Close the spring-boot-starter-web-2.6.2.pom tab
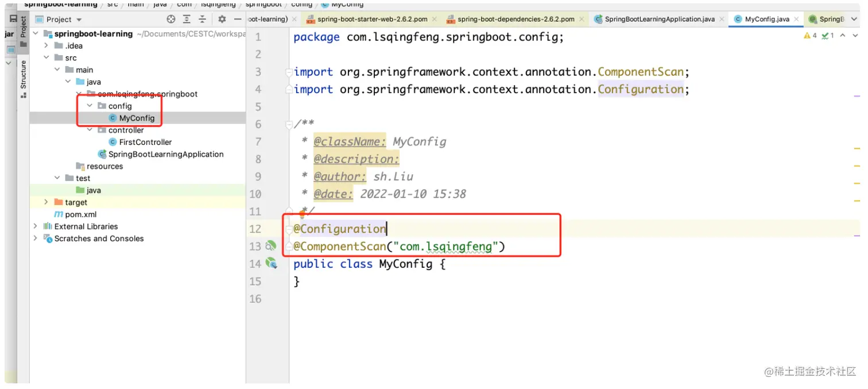Viewport: 868px width, 389px height. click(434, 19)
